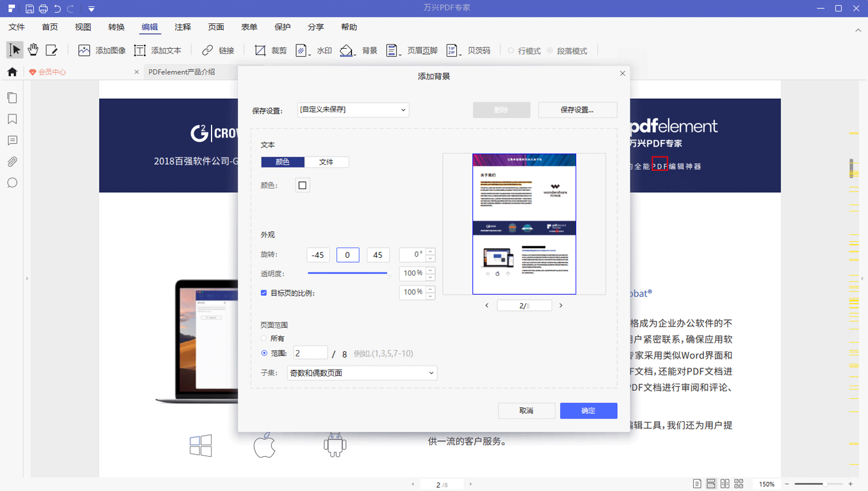868x491 pixels.
Task: Decrease the 透明度 opacity stepper
Action: (x=430, y=277)
